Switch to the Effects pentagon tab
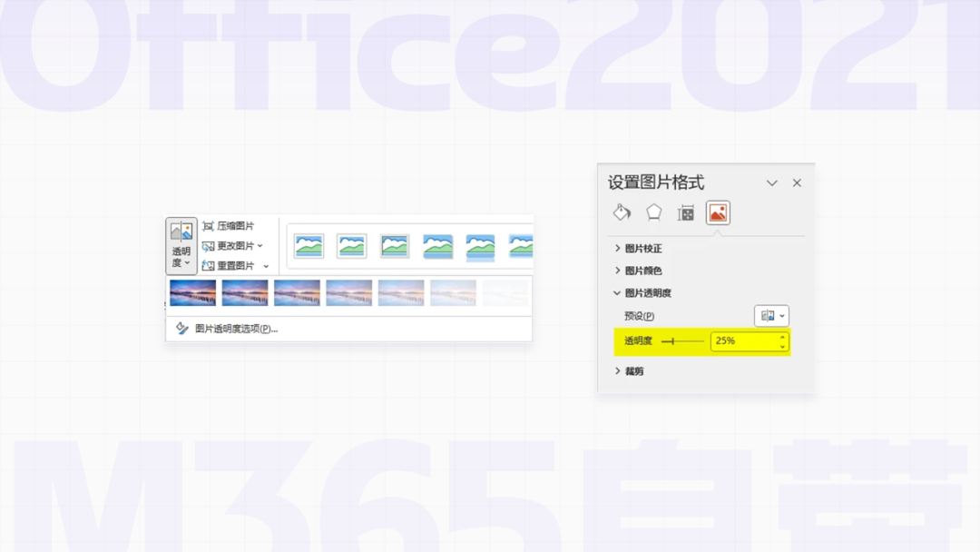 pos(653,212)
